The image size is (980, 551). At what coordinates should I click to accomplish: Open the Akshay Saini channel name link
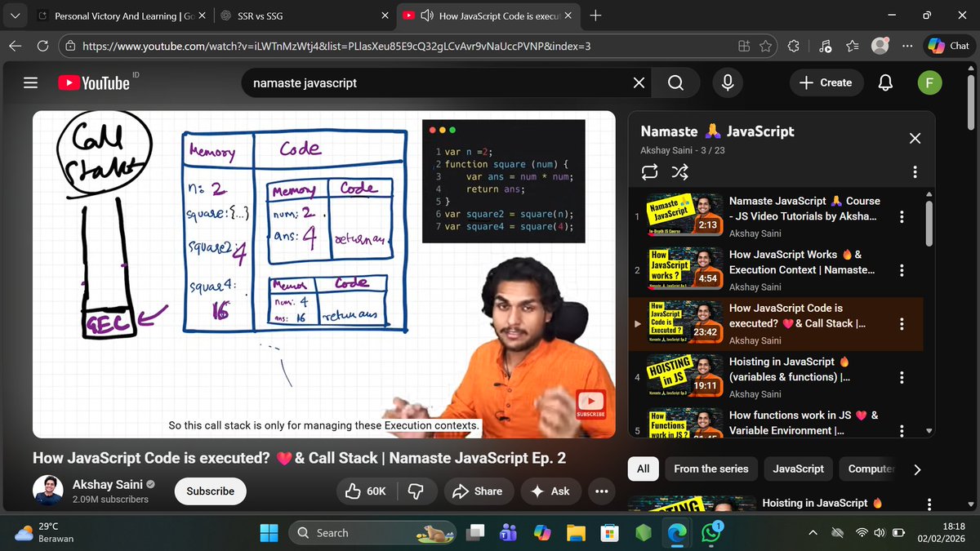pyautogui.click(x=107, y=484)
